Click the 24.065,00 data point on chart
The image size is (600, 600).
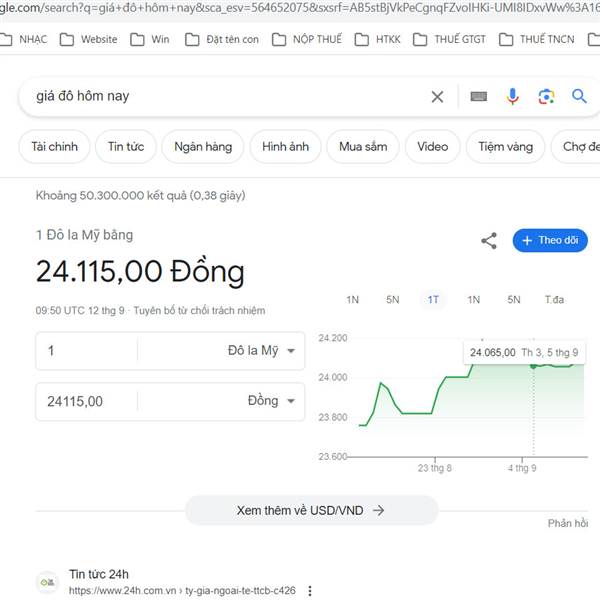pos(533,366)
